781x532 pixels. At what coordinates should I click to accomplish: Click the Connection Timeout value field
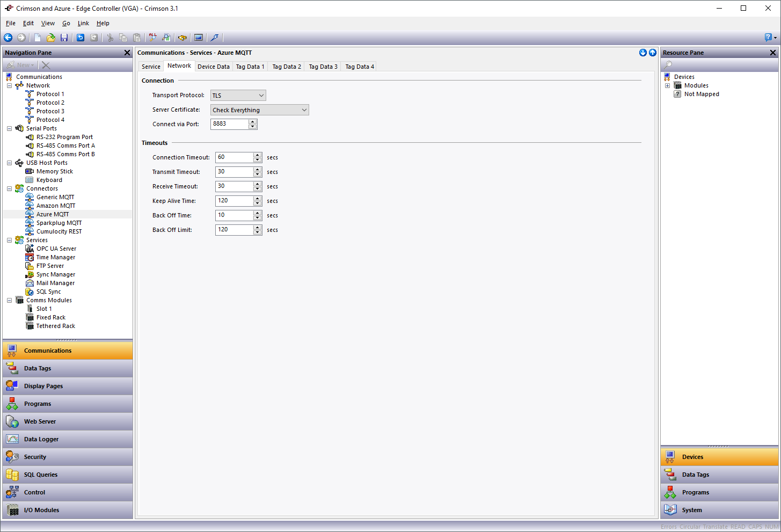pyautogui.click(x=235, y=157)
